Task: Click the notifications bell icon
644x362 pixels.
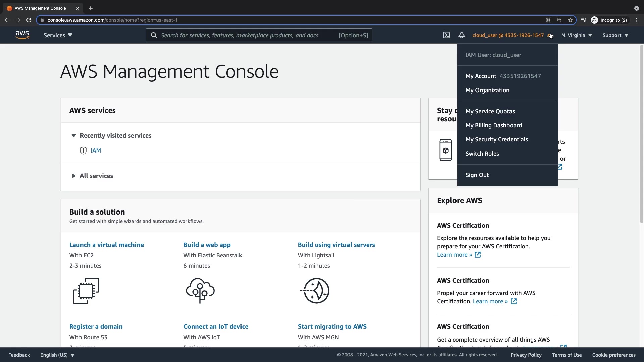Action: [462, 35]
